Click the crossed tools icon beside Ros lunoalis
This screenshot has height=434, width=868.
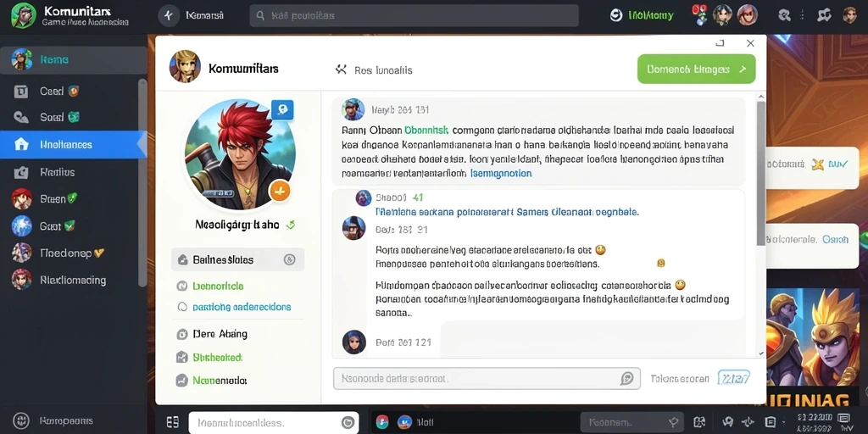click(x=341, y=70)
